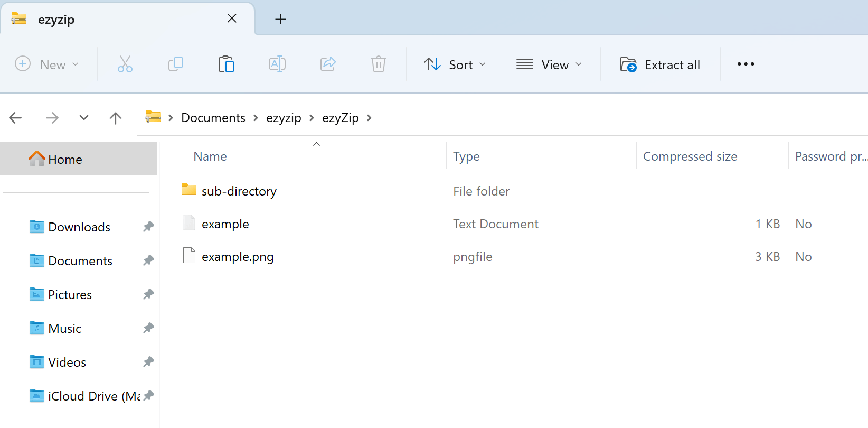
Task: Click the File folder type cell
Action: 481,191
